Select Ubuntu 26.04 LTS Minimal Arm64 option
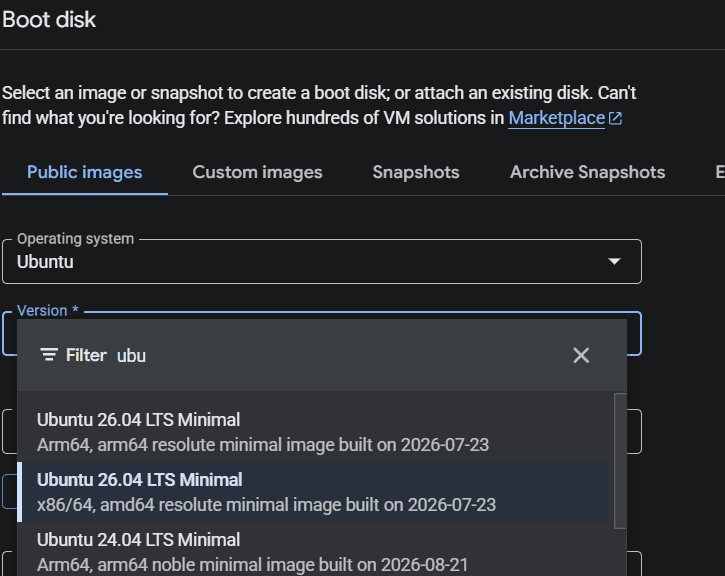 (x=312, y=432)
